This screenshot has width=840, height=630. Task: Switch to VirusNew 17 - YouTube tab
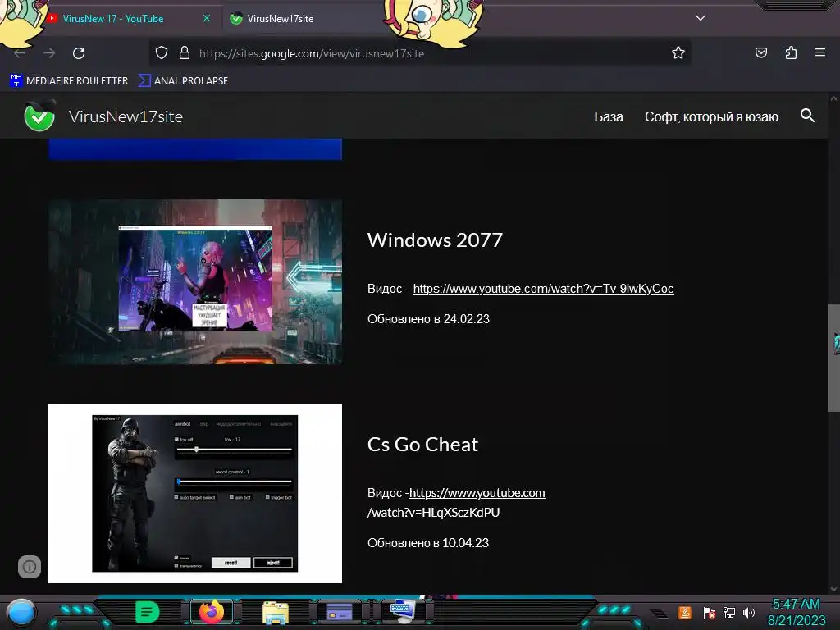(x=112, y=18)
